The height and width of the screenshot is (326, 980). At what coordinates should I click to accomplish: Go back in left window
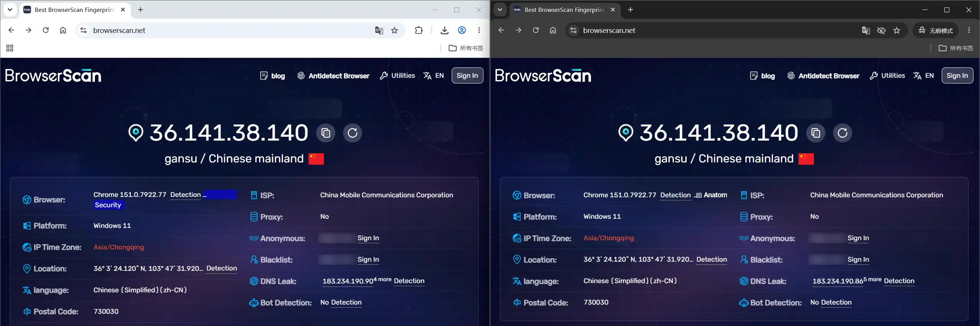tap(11, 30)
